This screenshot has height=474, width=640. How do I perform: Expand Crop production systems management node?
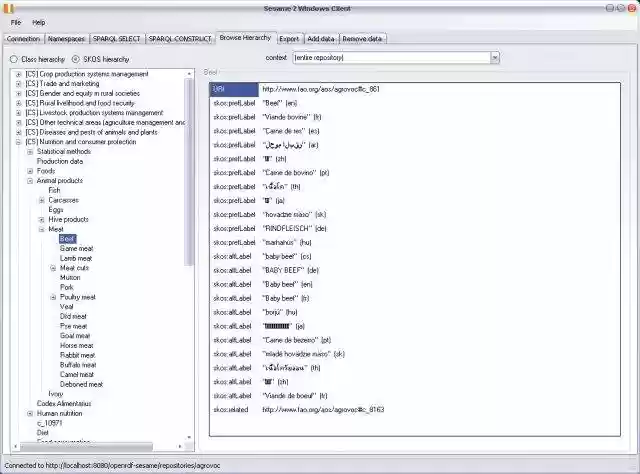coord(18,74)
